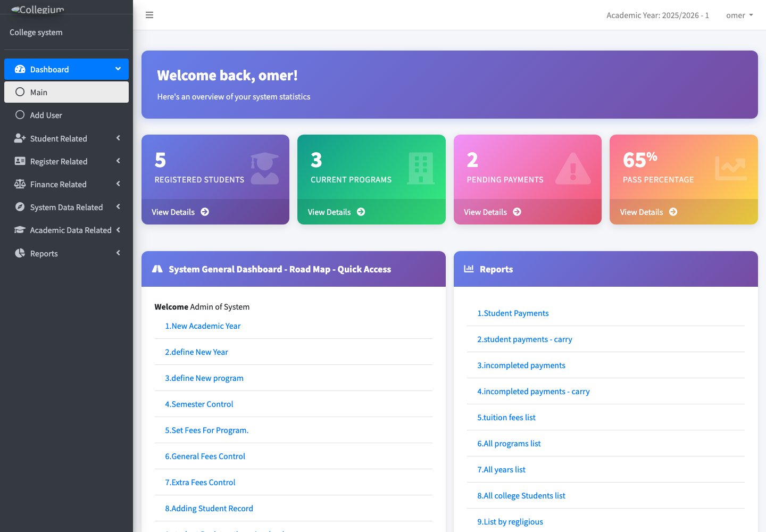Open 3.define New program link
This screenshot has height=532, width=766.
point(204,378)
